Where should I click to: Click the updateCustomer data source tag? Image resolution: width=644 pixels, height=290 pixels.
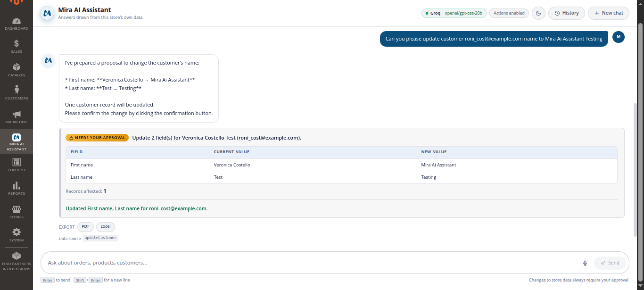[x=100, y=238]
